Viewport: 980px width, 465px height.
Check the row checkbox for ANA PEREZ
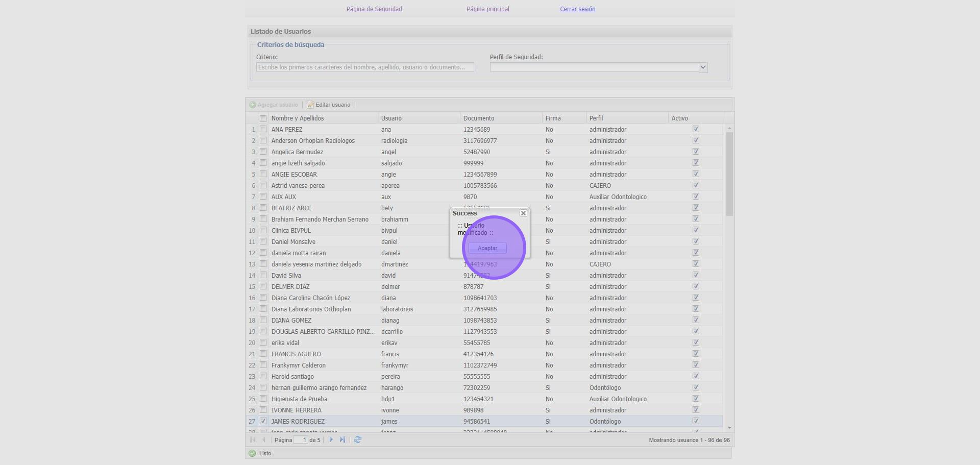click(263, 129)
